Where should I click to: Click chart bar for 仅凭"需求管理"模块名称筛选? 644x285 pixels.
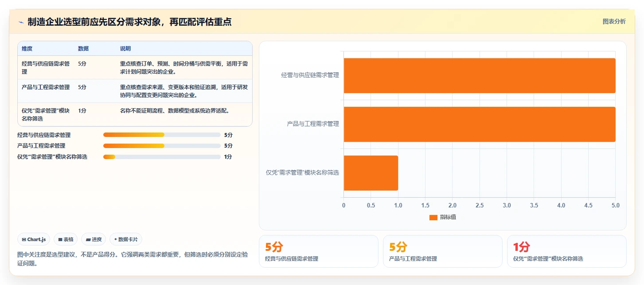click(371, 173)
